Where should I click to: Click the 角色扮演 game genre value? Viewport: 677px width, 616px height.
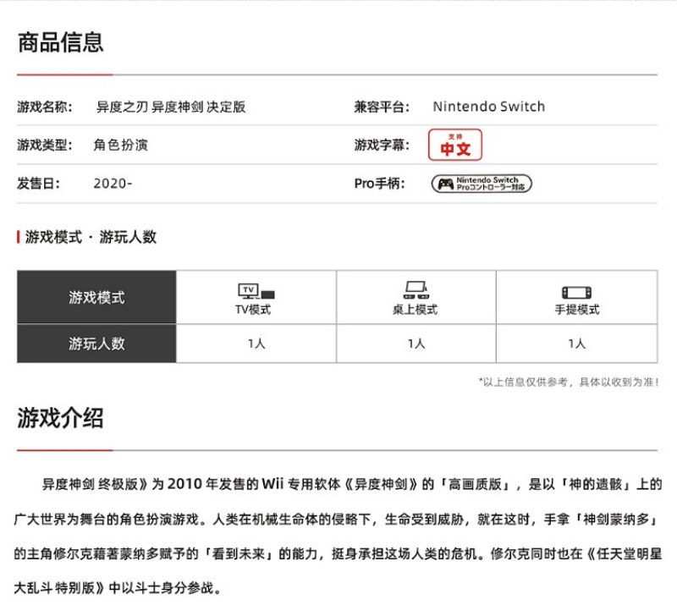click(x=121, y=146)
